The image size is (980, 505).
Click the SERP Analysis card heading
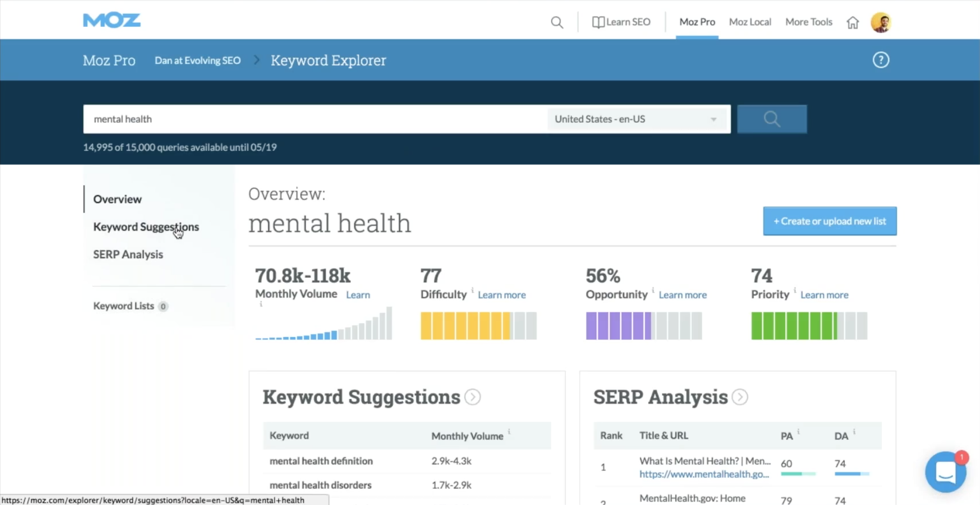click(x=661, y=397)
